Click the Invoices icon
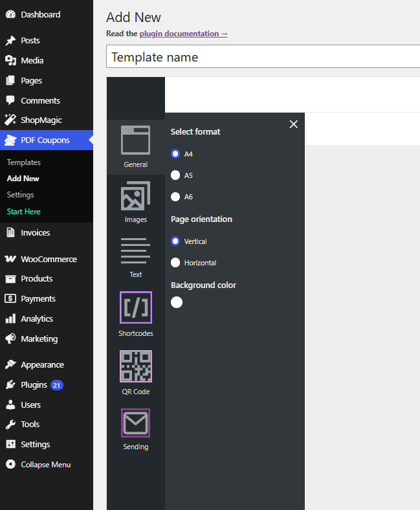 click(x=10, y=232)
